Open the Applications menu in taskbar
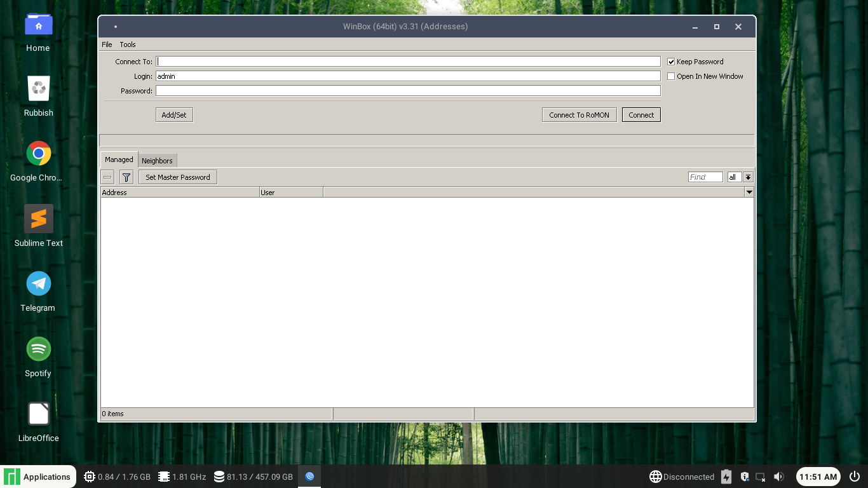This screenshot has height=488, width=868. [38, 477]
